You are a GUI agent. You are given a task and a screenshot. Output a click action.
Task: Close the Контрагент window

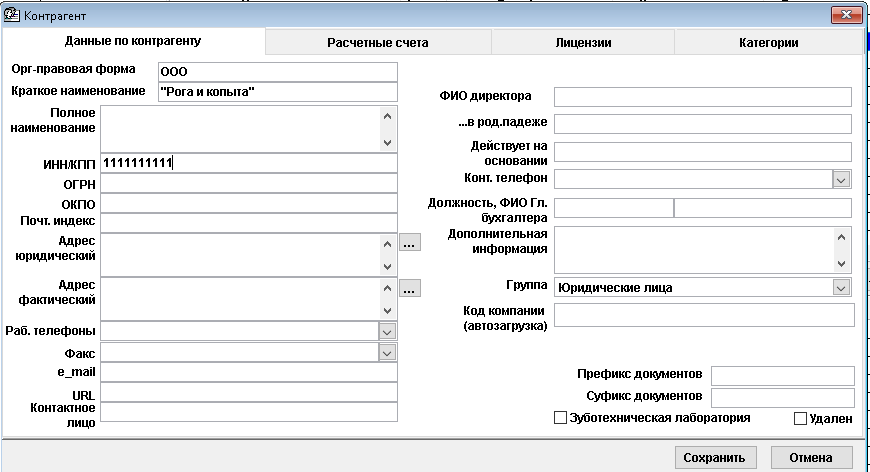pos(843,14)
